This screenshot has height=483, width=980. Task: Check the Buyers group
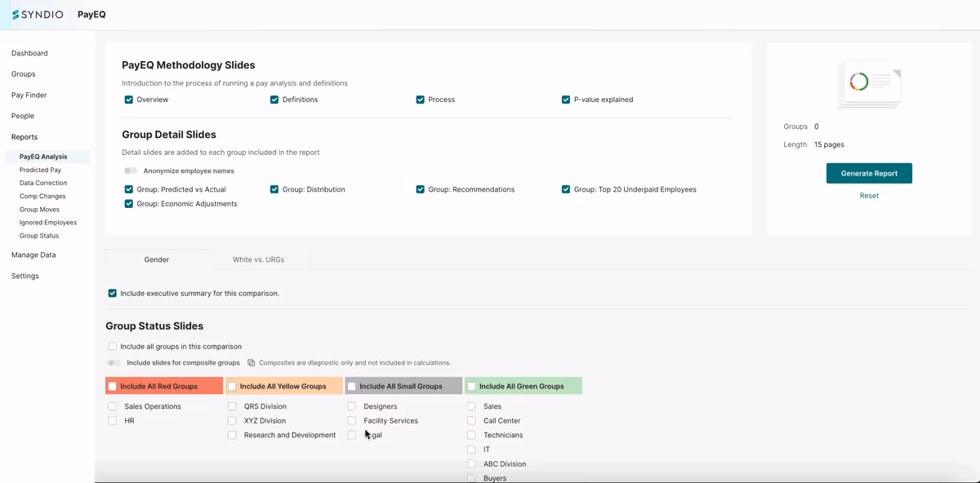tap(471, 478)
